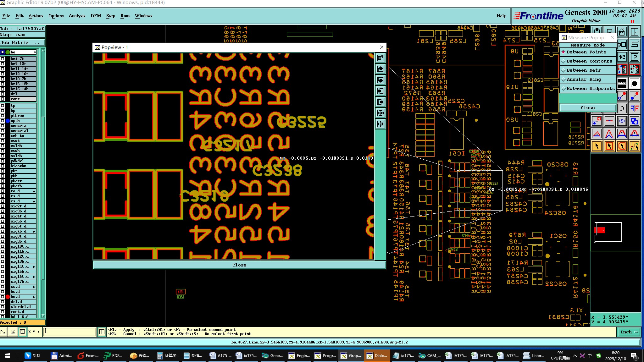The image size is (644, 362).
Task: Click the mirror FF flip icon
Action: coord(635,109)
